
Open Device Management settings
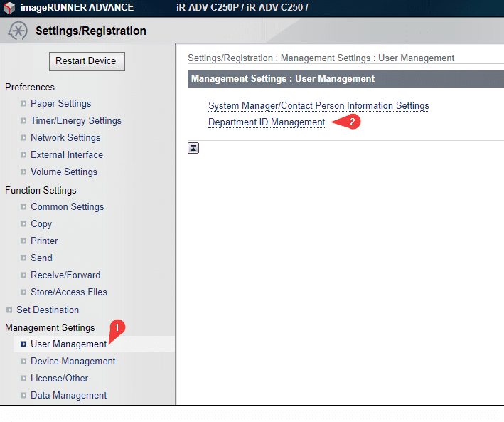(73, 362)
